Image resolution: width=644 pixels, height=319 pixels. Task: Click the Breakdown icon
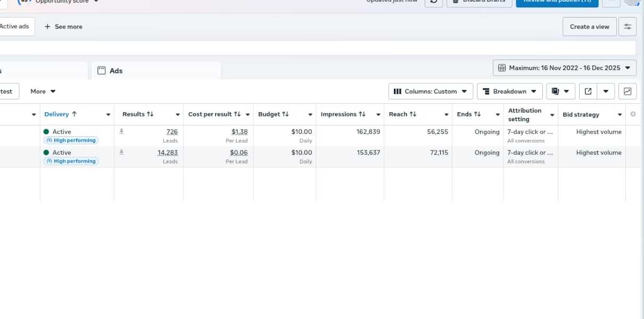tap(486, 91)
